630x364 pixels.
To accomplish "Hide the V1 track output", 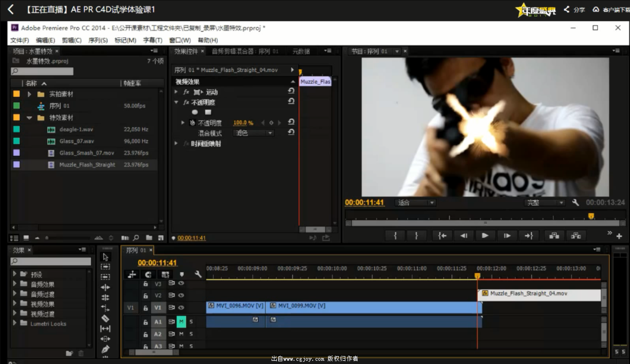I will point(181,308).
